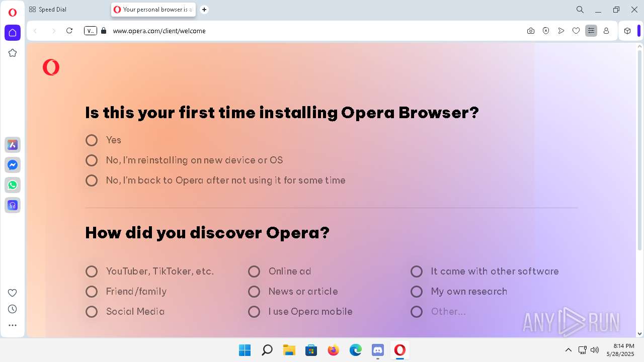
Task: Open the Easy Setup panel
Action: point(591,31)
